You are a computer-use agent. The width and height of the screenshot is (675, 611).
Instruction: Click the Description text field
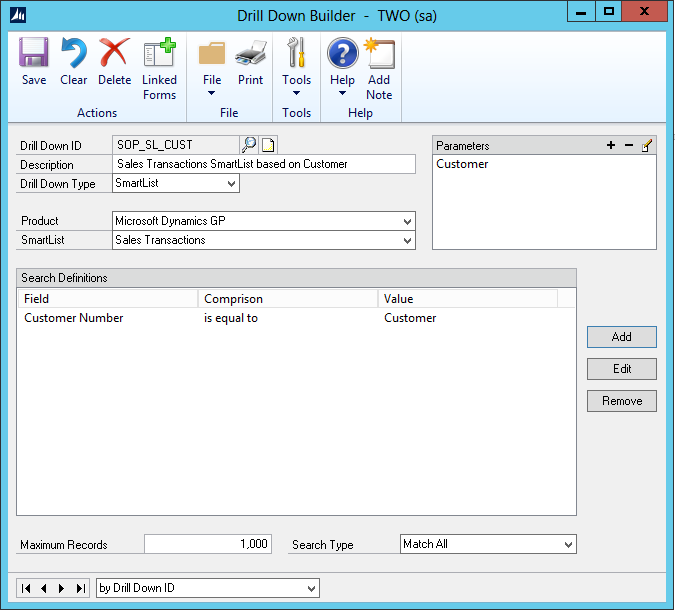coord(264,164)
